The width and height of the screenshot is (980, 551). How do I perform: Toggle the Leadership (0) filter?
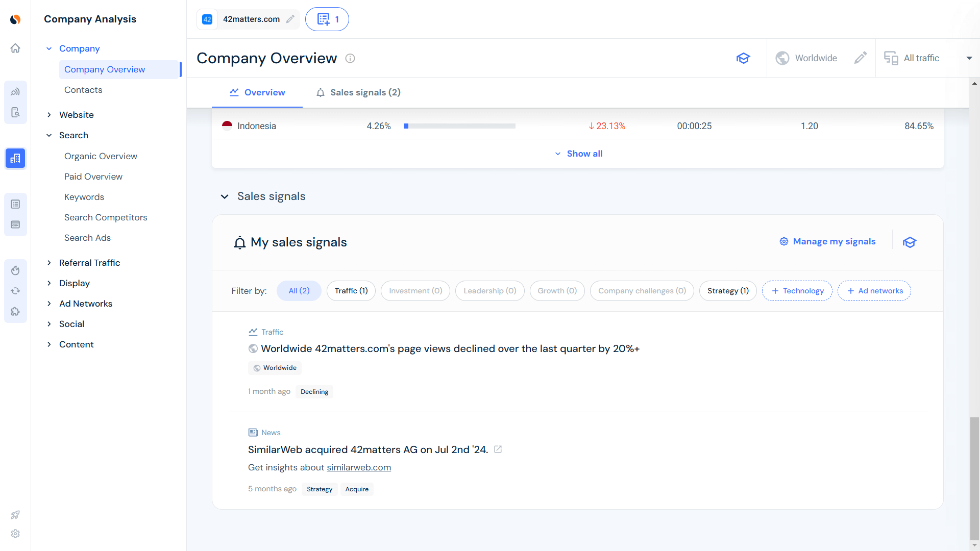489,290
